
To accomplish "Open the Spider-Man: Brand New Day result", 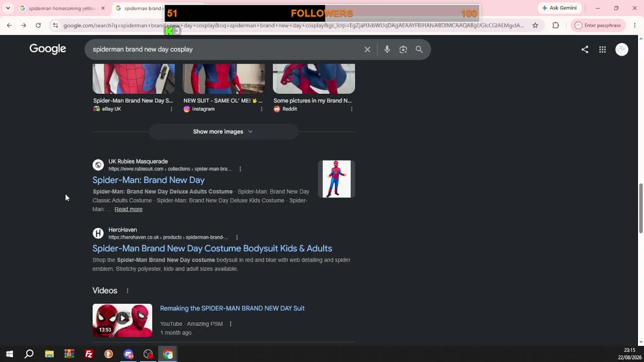I will coord(148,180).
